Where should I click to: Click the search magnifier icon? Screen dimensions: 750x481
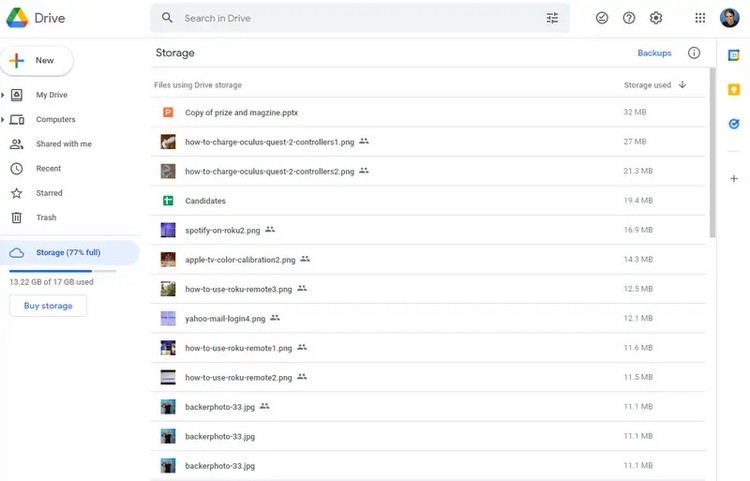pos(167,18)
